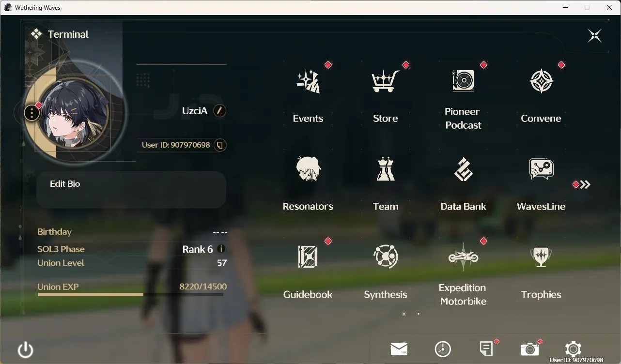621x364 pixels.
Task: Open the three-dot menu beside avatar
Action: tap(31, 113)
